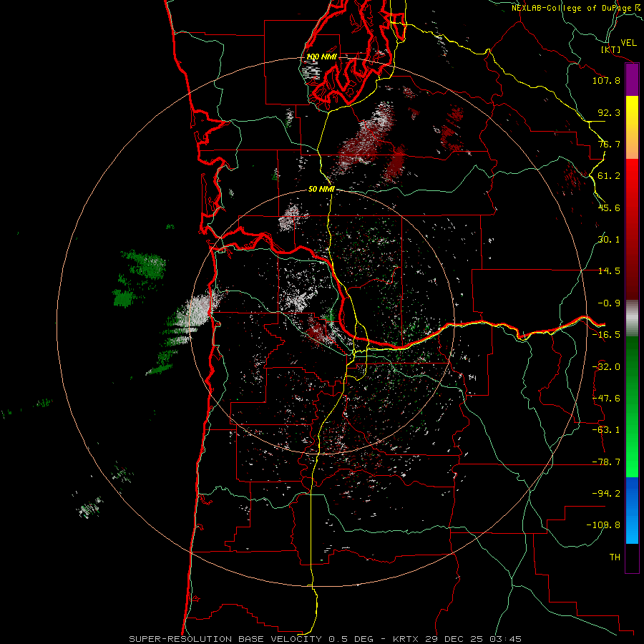The image size is (644, 644).
Task: Click the -32.0 velocity scale value
Action: (606, 367)
